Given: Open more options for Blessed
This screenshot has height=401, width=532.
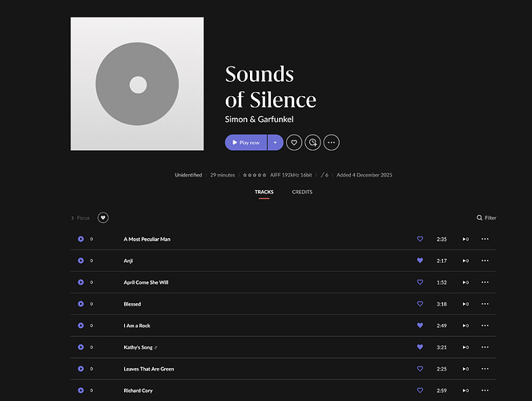Looking at the screenshot, I should pos(486,304).
